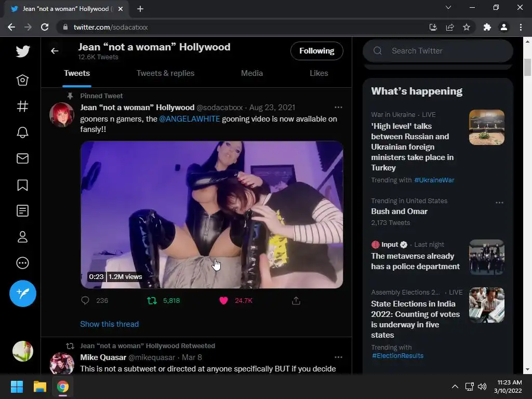The image size is (532, 399).
Task: Click the install app icon in address bar
Action: pyautogui.click(x=433, y=27)
